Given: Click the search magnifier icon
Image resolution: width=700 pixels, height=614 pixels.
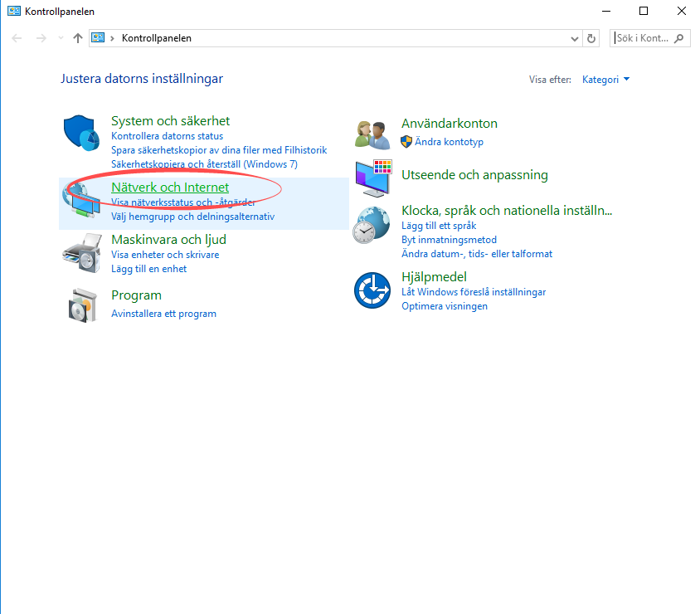Looking at the screenshot, I should [x=679, y=38].
